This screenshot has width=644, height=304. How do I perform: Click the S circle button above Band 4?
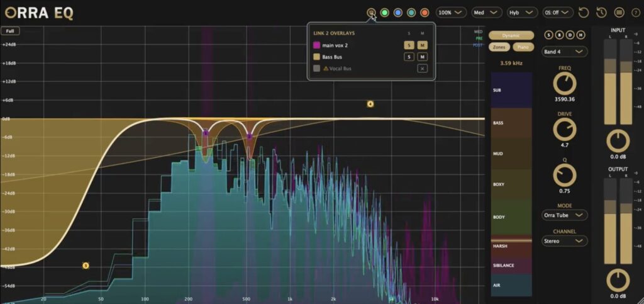pyautogui.click(x=549, y=35)
